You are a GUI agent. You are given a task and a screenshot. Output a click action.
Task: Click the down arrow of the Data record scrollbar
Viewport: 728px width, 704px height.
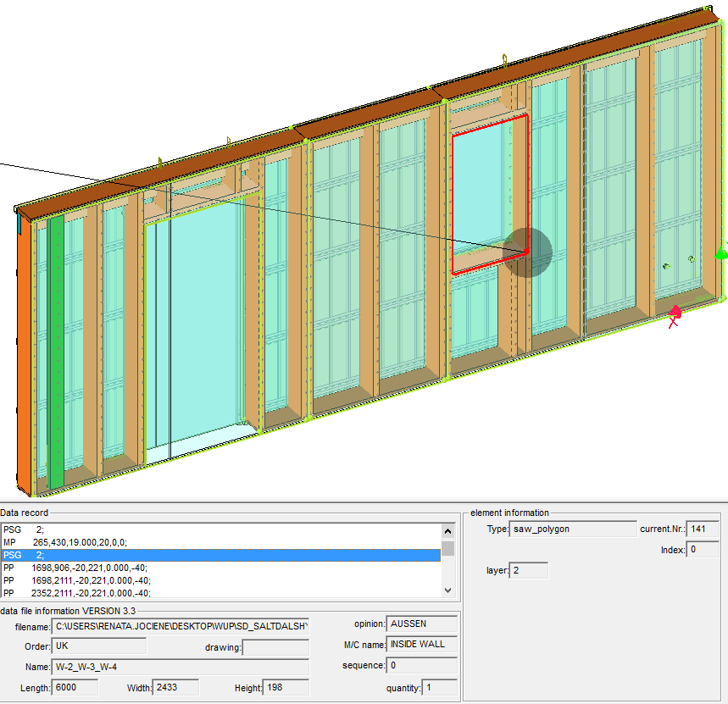[x=448, y=590]
